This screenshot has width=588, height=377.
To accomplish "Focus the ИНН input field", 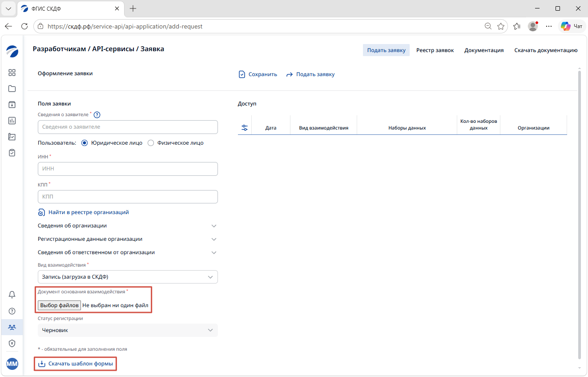I will (128, 169).
